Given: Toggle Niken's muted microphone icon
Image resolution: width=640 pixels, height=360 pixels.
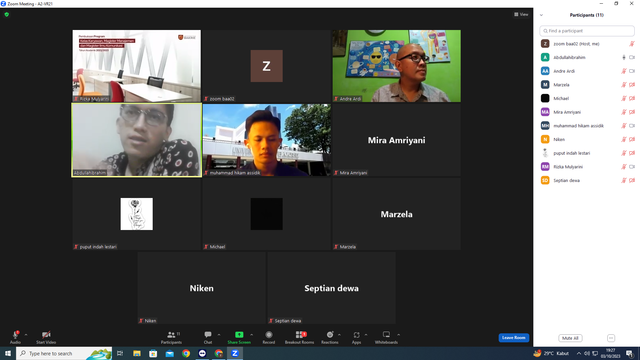Looking at the screenshot, I should tap(624, 139).
